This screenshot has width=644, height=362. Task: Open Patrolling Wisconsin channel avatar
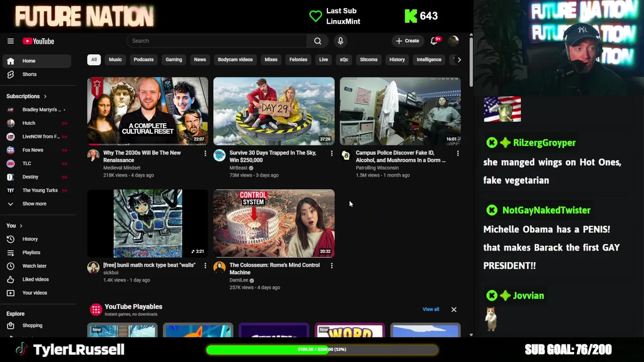[346, 155]
